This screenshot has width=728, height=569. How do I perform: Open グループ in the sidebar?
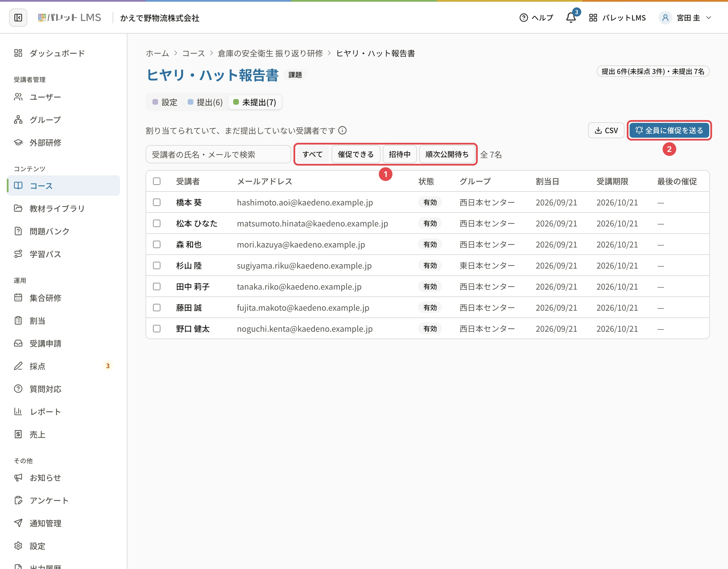(63, 120)
